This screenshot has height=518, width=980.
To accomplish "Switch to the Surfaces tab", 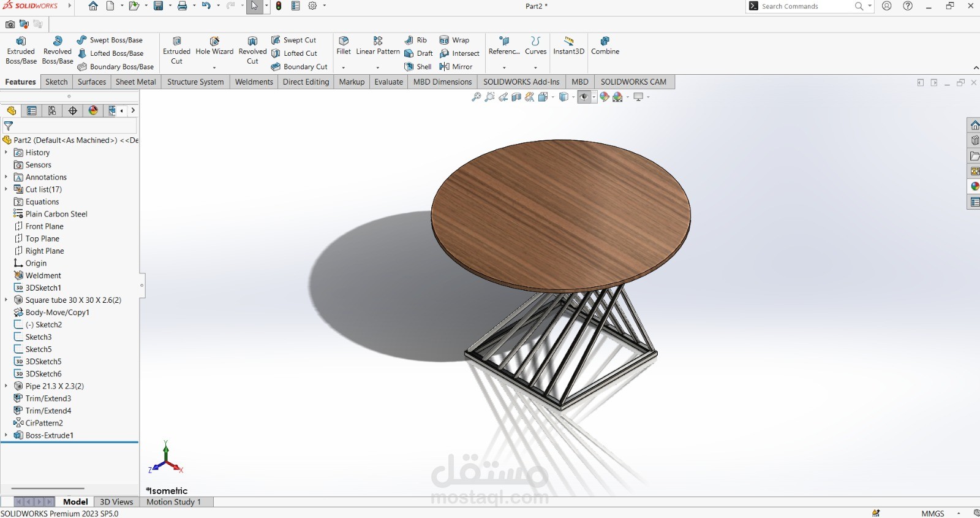I will pos(92,82).
